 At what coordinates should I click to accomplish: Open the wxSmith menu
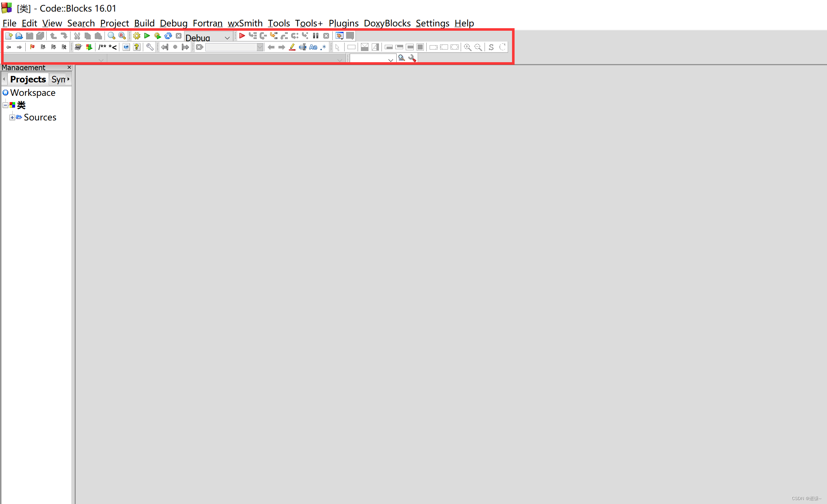pos(245,23)
